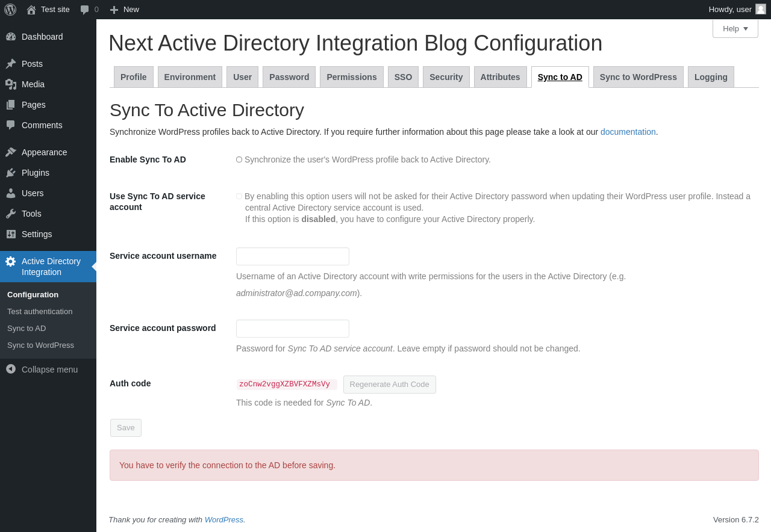
Task: Click the plus New icon
Action: (x=114, y=10)
